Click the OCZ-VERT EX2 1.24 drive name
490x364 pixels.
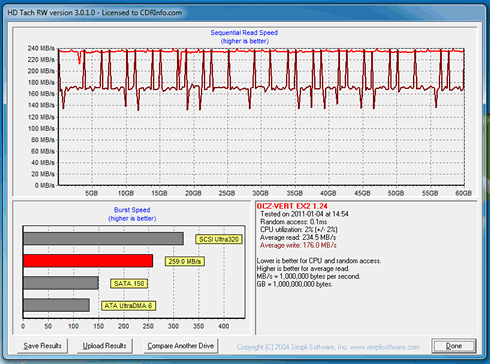(x=292, y=206)
